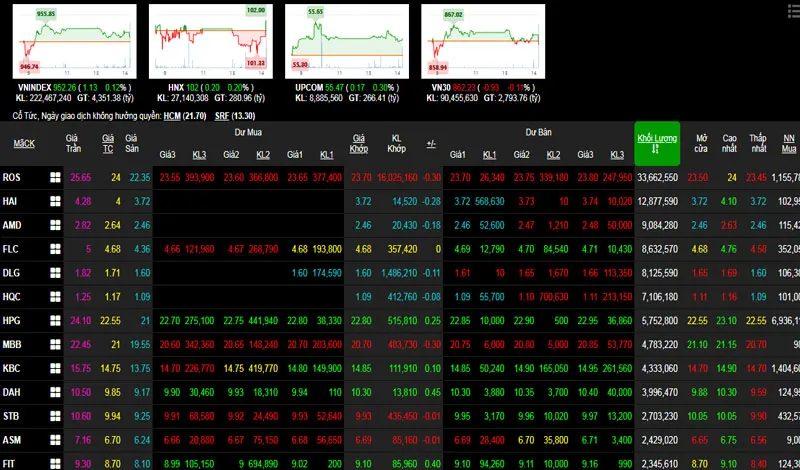Click HAI total volume 12,877,590

pyautogui.click(x=658, y=201)
